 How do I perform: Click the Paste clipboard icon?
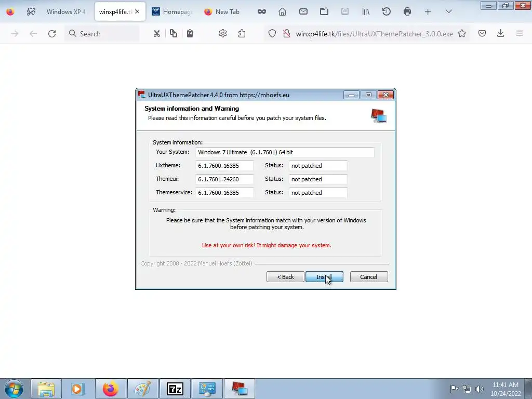click(x=190, y=33)
